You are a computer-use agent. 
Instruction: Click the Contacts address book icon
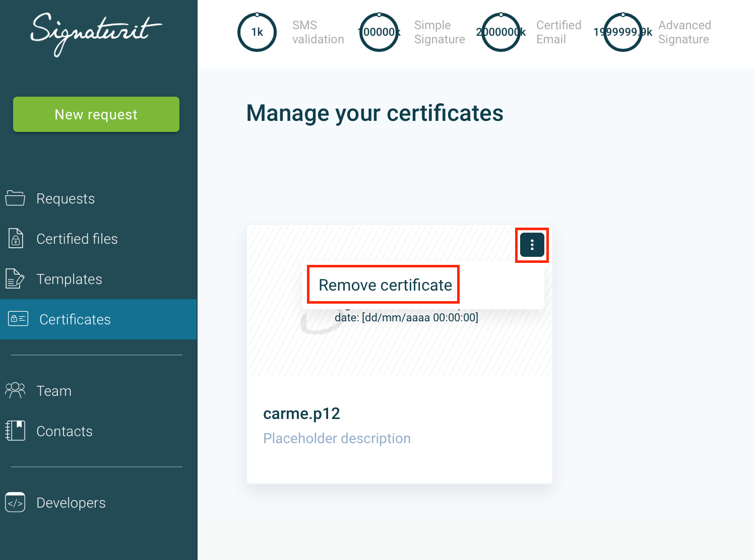(x=15, y=431)
